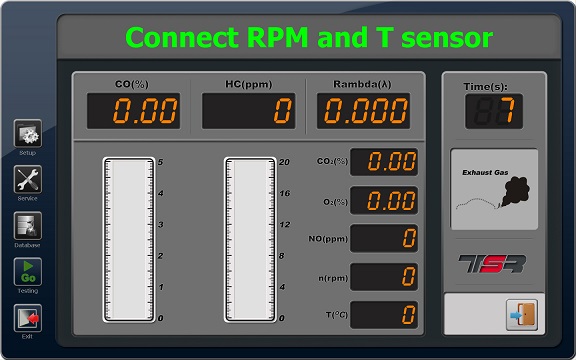Click the "Setup" caption text
576x360 pixels.
[x=28, y=152]
